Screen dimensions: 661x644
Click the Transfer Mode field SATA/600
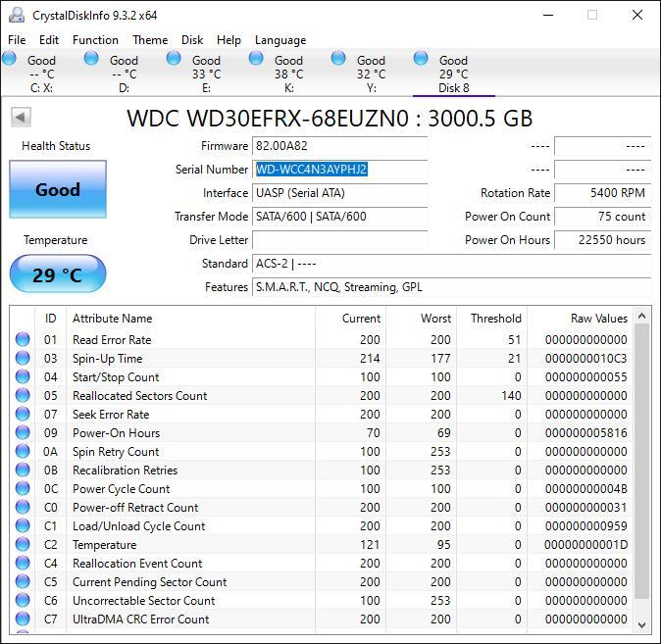pos(339,217)
